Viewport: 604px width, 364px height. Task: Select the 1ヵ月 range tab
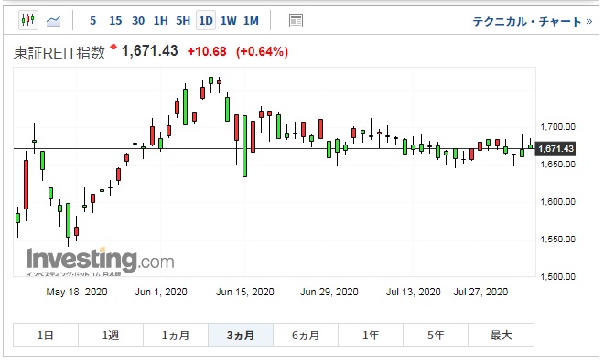pyautogui.click(x=176, y=335)
